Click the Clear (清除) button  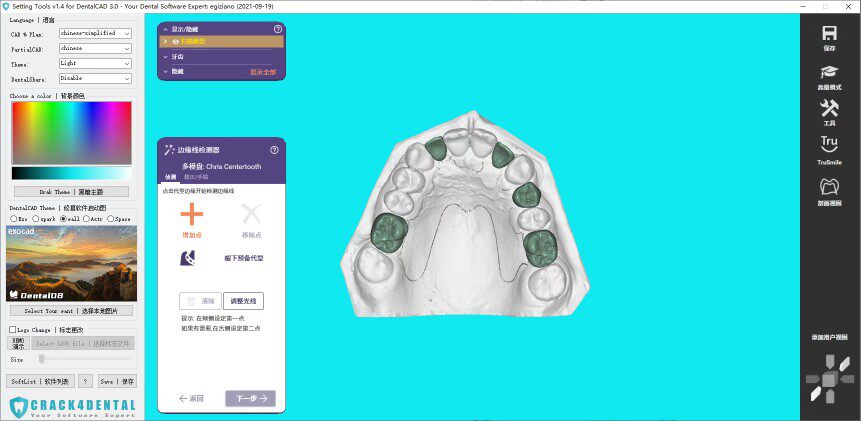coord(200,301)
